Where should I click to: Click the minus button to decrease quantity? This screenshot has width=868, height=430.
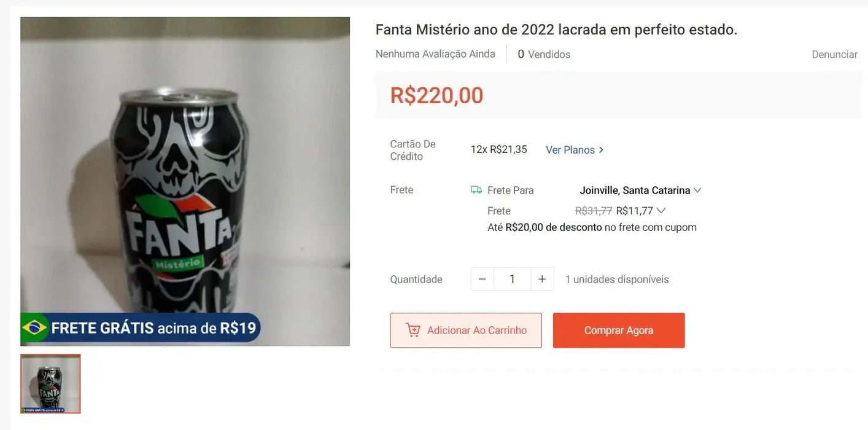click(x=482, y=279)
